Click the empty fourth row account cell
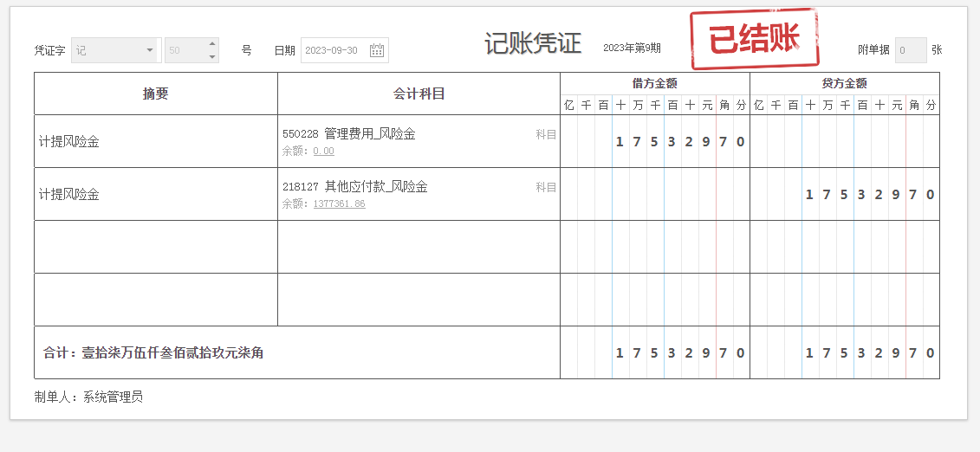This screenshot has width=980, height=452. [x=419, y=300]
